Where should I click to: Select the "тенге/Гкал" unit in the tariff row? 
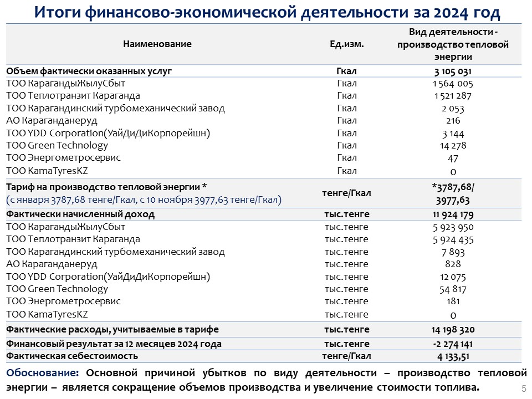tap(346, 193)
